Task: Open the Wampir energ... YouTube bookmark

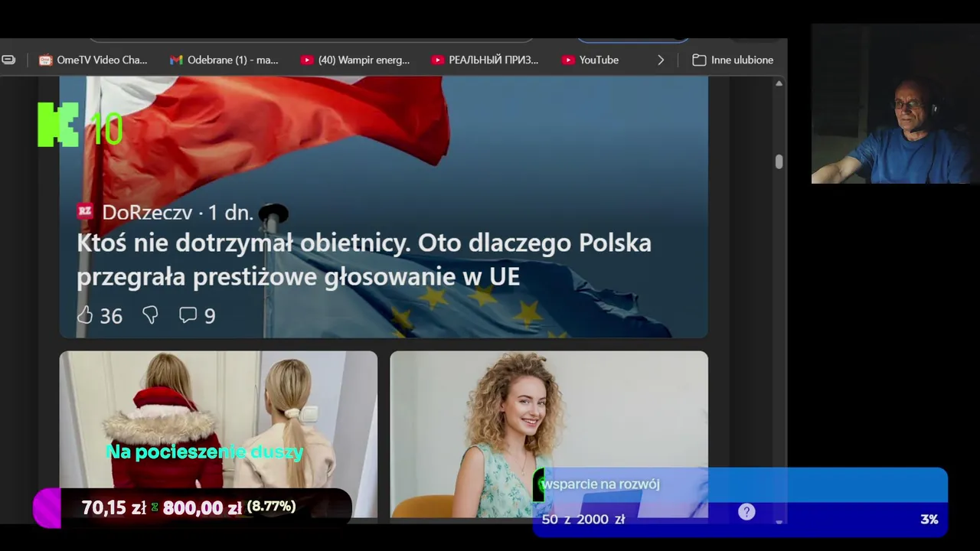Action: [355, 60]
